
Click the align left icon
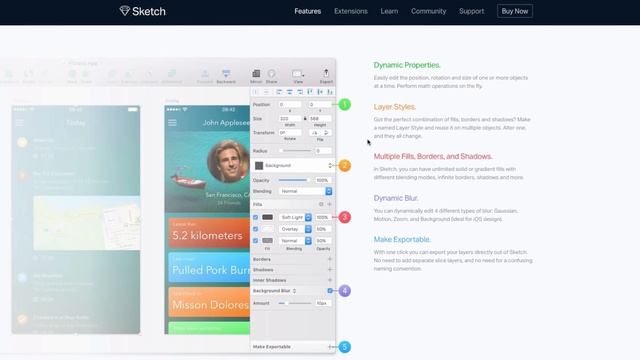coord(279,92)
